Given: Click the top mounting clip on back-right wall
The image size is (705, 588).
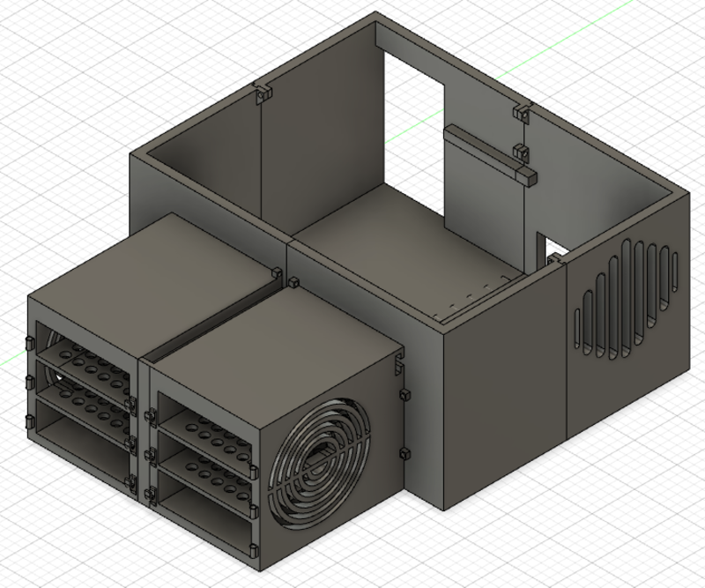Looking at the screenshot, I should tap(523, 112).
